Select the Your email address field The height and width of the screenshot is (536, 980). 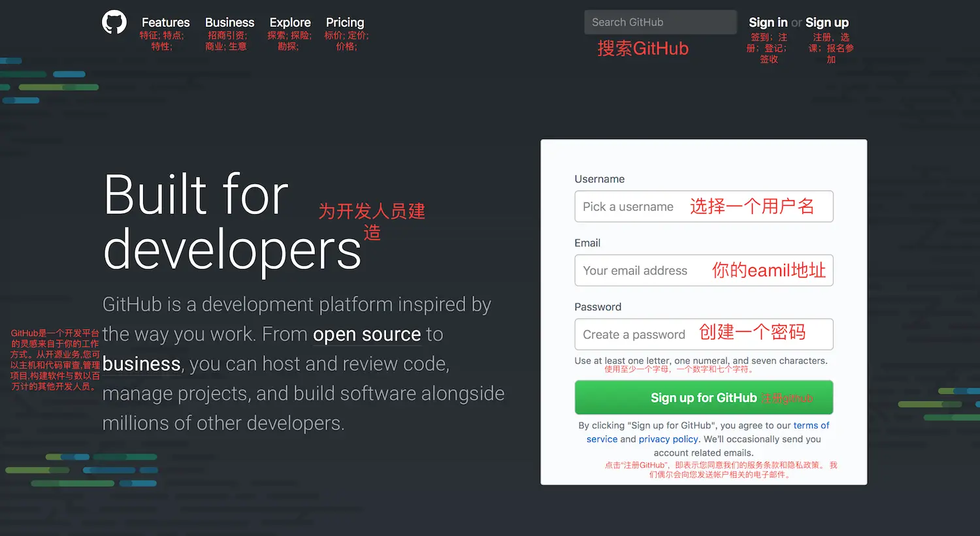pyautogui.click(x=704, y=270)
